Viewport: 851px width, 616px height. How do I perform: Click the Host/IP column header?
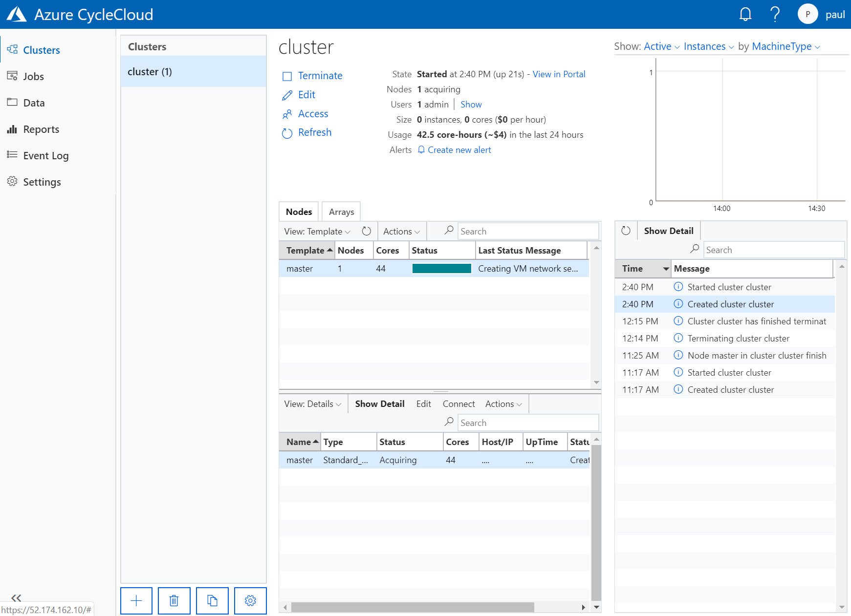coord(500,442)
